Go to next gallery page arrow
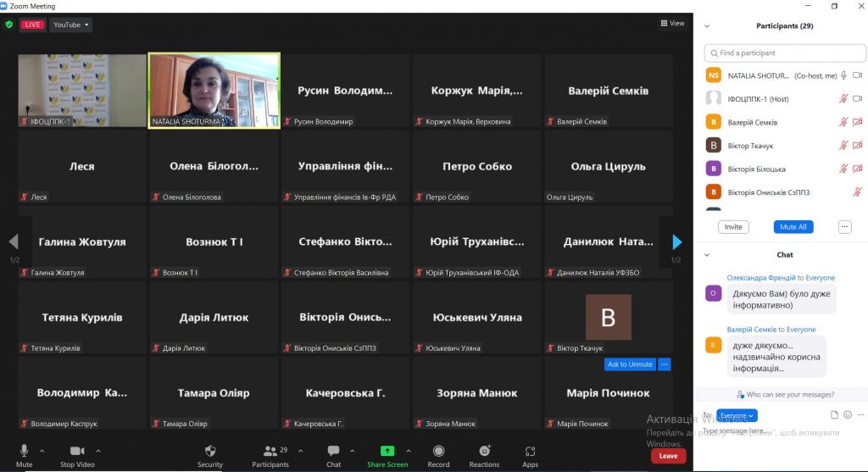This screenshot has height=472, width=868. 677,242
